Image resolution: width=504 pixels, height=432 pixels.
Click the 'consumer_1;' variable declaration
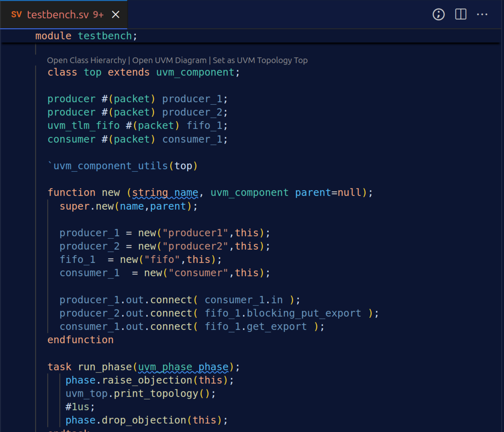tap(195, 139)
